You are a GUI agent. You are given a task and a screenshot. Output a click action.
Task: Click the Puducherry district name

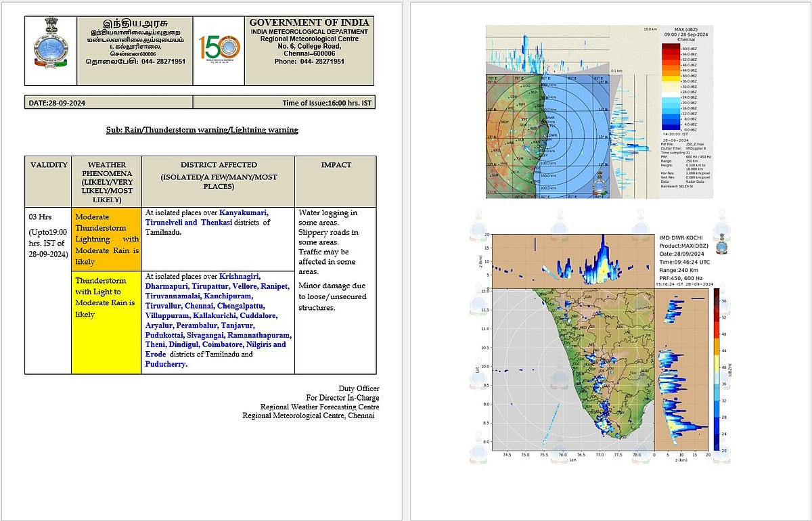[x=166, y=364]
